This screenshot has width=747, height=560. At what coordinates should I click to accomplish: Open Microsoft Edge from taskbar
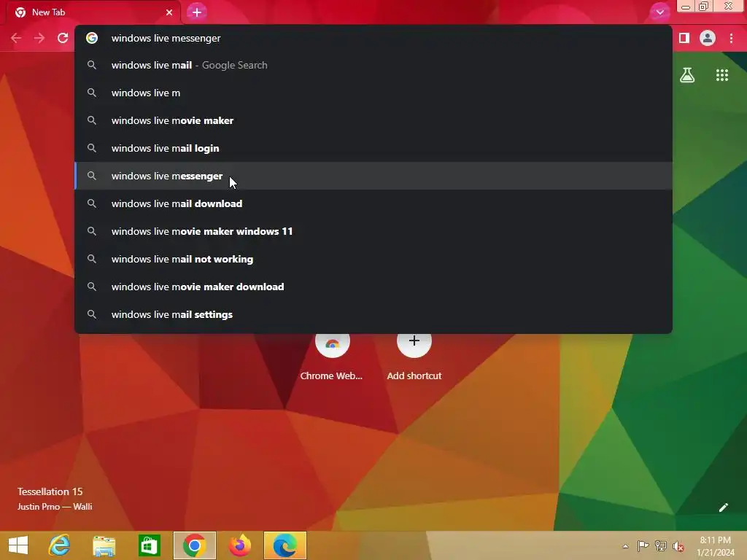285,545
